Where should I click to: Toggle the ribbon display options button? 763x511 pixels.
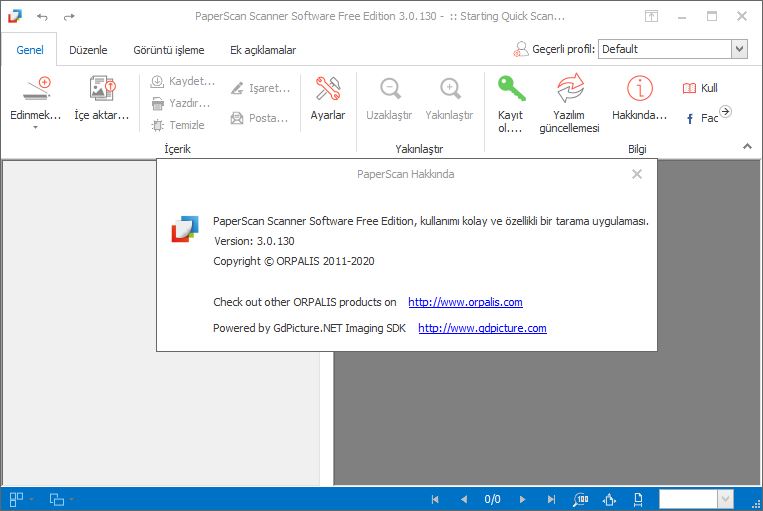[x=651, y=16]
